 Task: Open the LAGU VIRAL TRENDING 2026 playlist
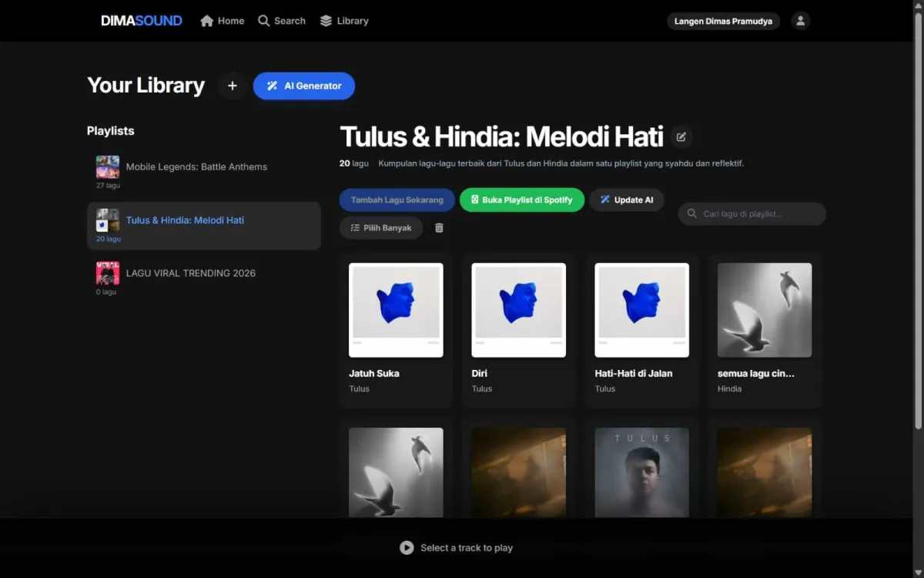[203, 279]
